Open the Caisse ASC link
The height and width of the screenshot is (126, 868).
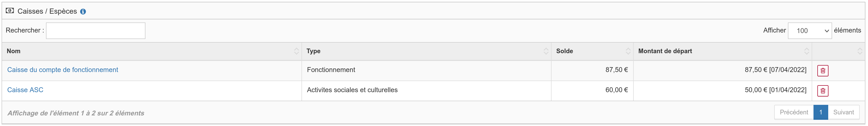click(25, 90)
